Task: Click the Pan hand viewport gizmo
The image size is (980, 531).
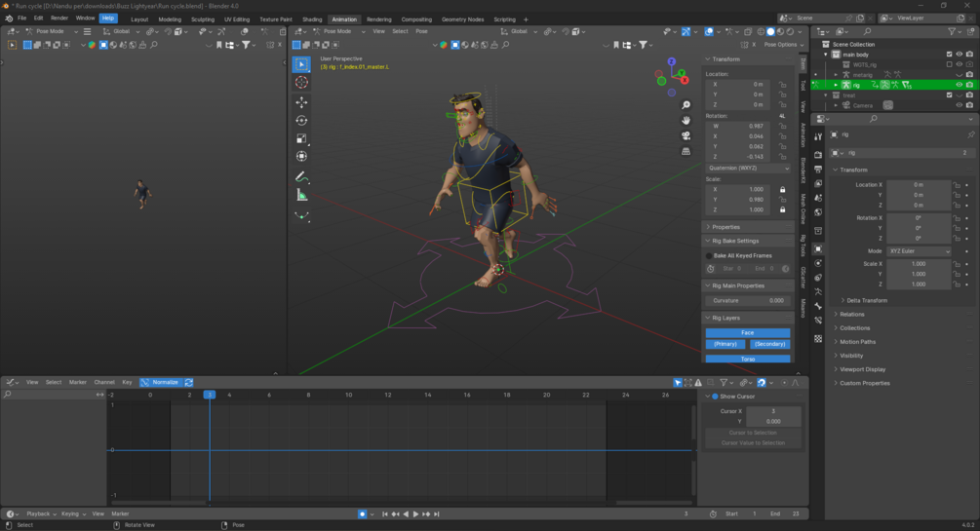Action: (x=686, y=120)
